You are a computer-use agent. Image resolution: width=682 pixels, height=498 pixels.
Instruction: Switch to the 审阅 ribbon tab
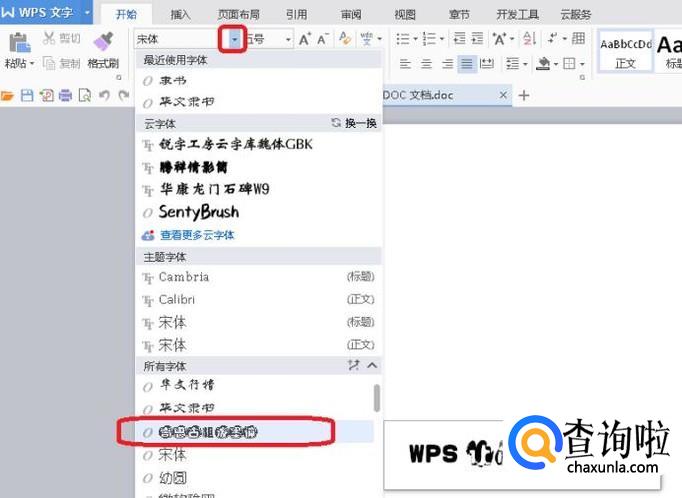click(x=351, y=15)
